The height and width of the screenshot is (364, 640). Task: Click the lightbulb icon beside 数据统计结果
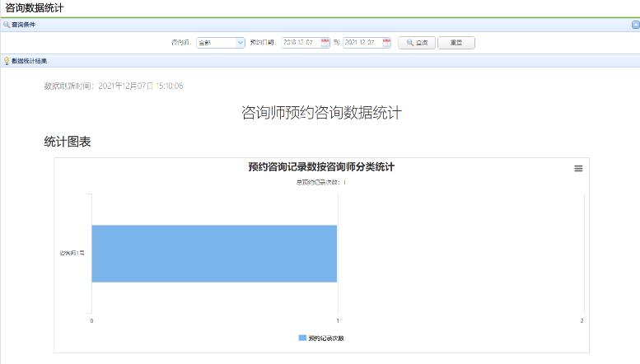[7, 61]
